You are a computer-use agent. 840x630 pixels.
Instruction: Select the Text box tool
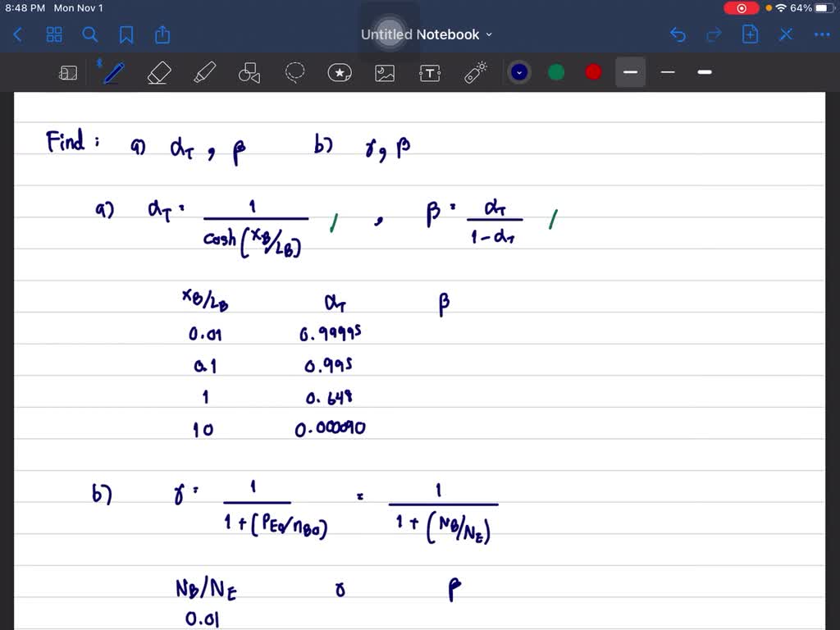pyautogui.click(x=430, y=72)
